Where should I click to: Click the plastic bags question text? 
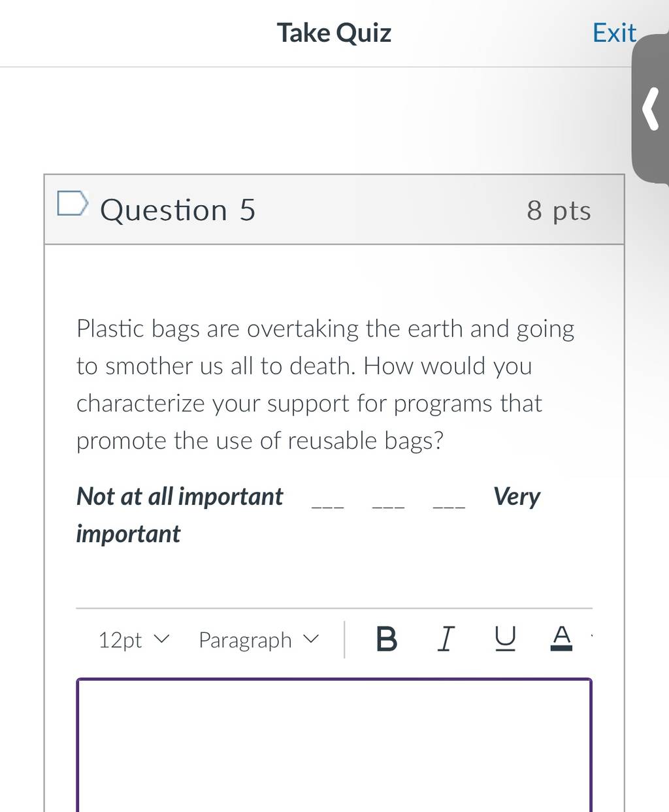(325, 384)
